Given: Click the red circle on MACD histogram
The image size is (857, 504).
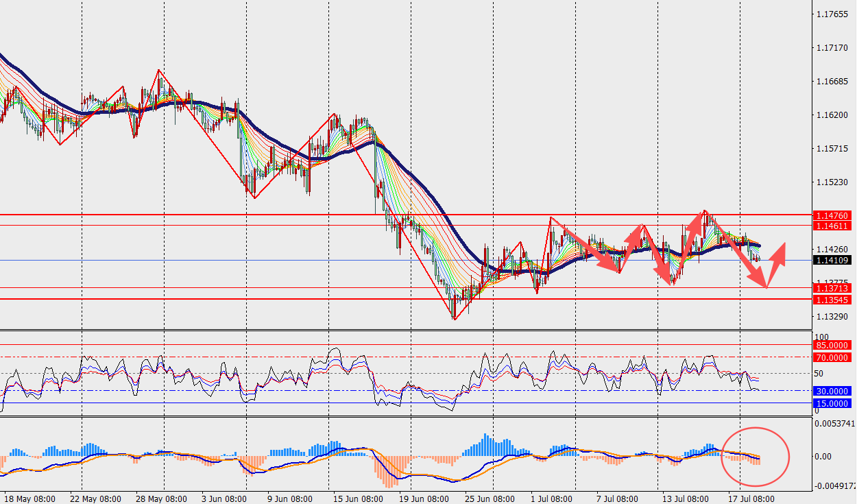Looking at the screenshot, I should (756, 456).
